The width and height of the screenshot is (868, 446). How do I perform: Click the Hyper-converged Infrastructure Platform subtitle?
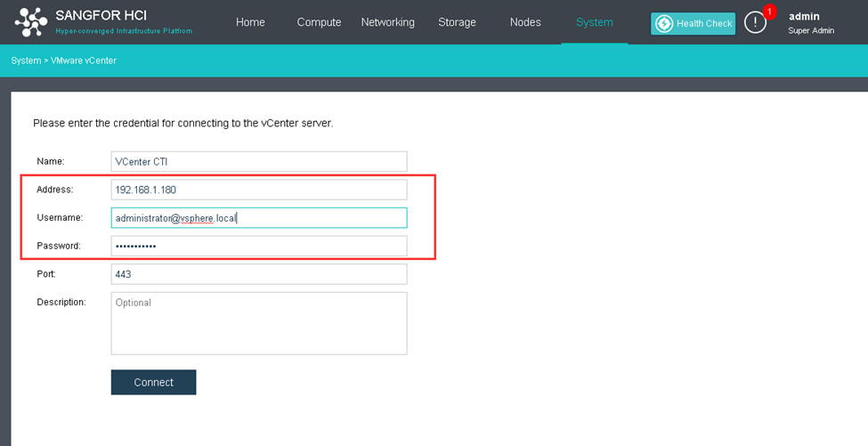click(124, 31)
